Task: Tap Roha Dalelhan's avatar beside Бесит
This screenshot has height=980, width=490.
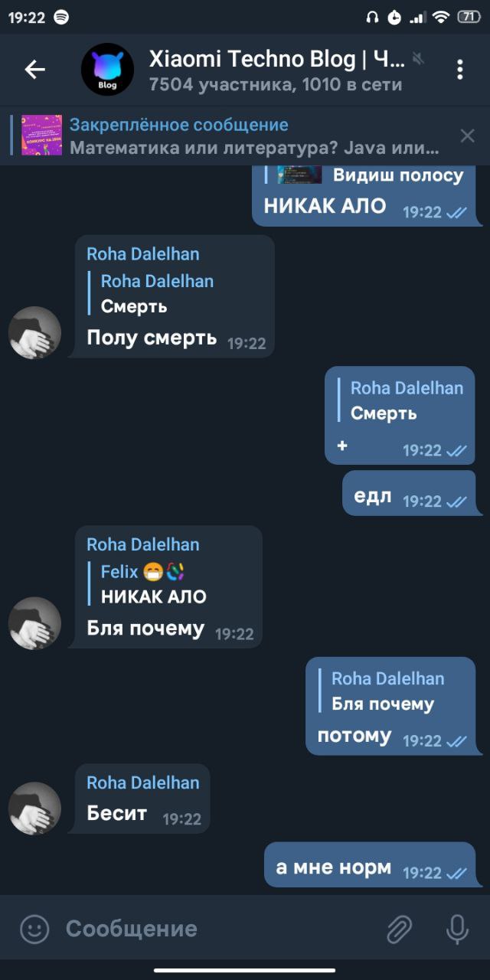Action: click(x=34, y=808)
